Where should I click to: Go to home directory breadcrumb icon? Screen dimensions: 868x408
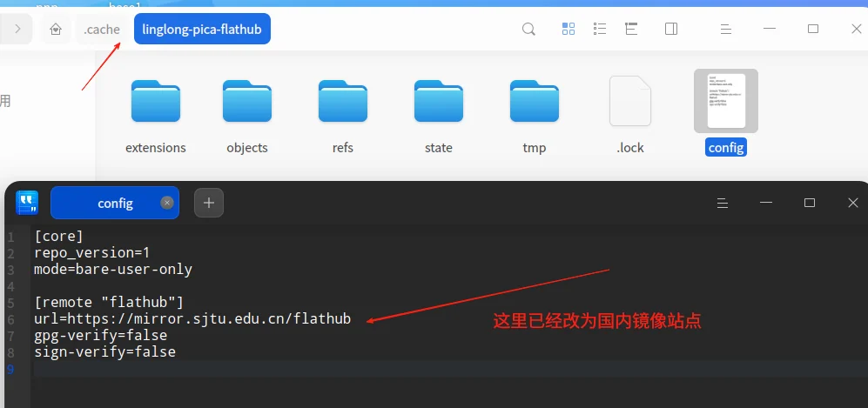coord(56,30)
